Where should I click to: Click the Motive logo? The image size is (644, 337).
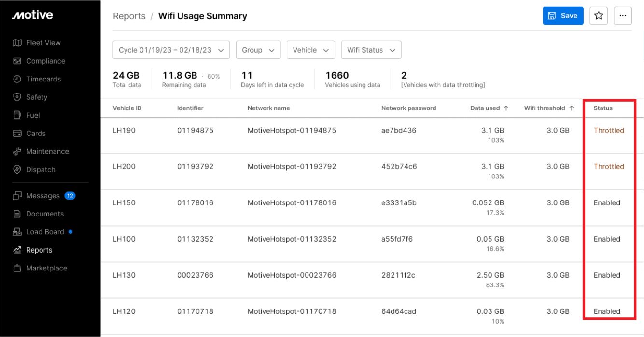coord(32,16)
